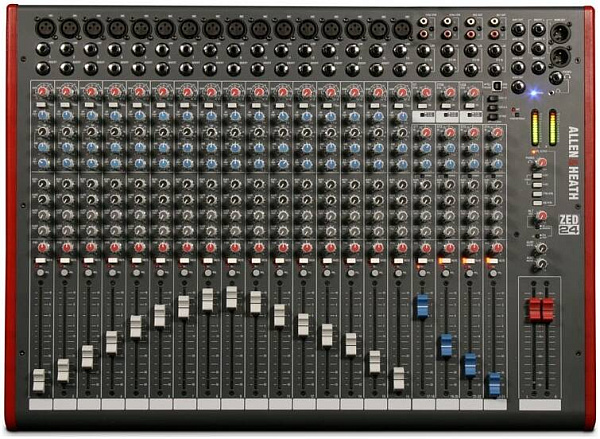Image resolution: width=600 pixels, height=439 pixels.
Task: Click the channel 9 fader, the highest white one
Action: pyautogui.click(x=232, y=297)
